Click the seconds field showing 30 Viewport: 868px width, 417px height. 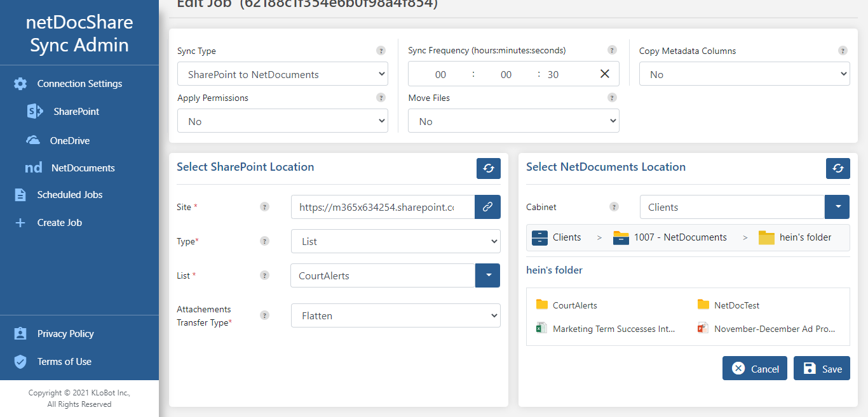tap(553, 74)
